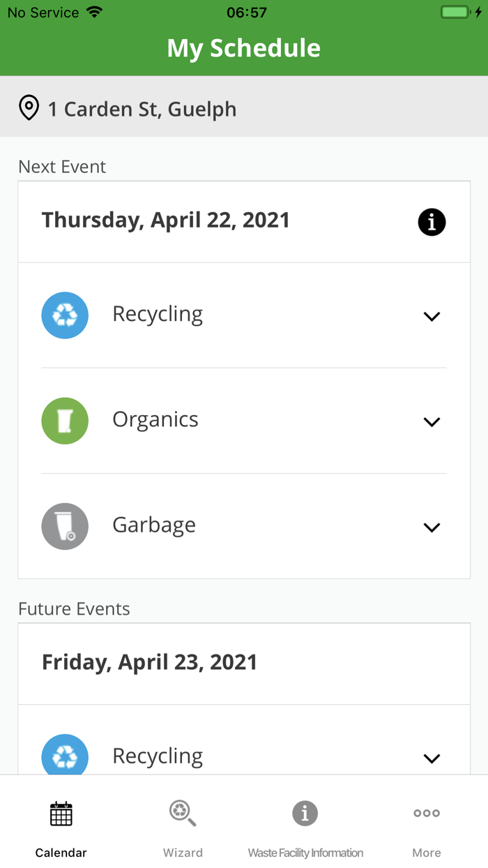Open the Wizard magnifying glass icon
The width and height of the screenshot is (488, 868).
(x=183, y=813)
